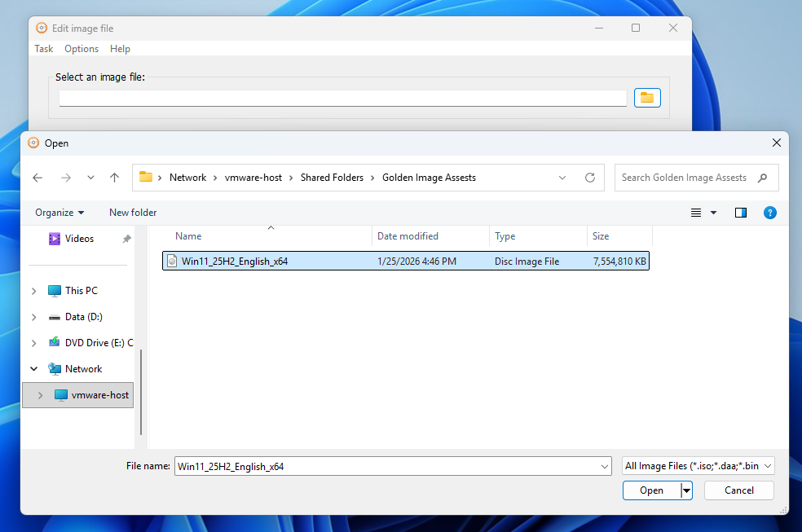Select DVD Drive (E:) in navigation pane

coord(99,343)
